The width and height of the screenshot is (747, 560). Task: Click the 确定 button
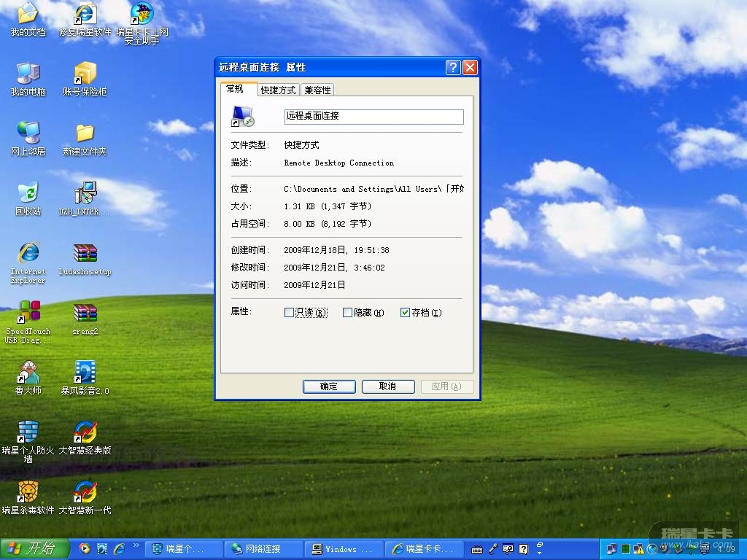(329, 386)
